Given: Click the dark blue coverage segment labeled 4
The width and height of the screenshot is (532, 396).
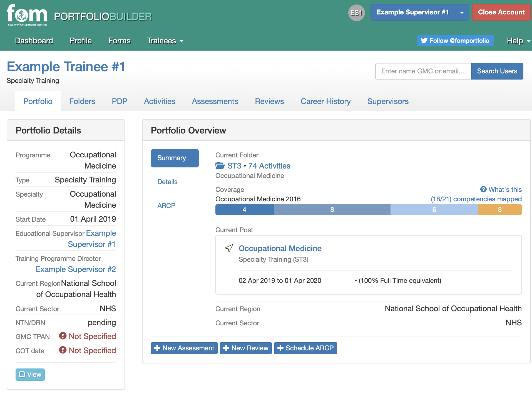Looking at the screenshot, I should click(245, 210).
